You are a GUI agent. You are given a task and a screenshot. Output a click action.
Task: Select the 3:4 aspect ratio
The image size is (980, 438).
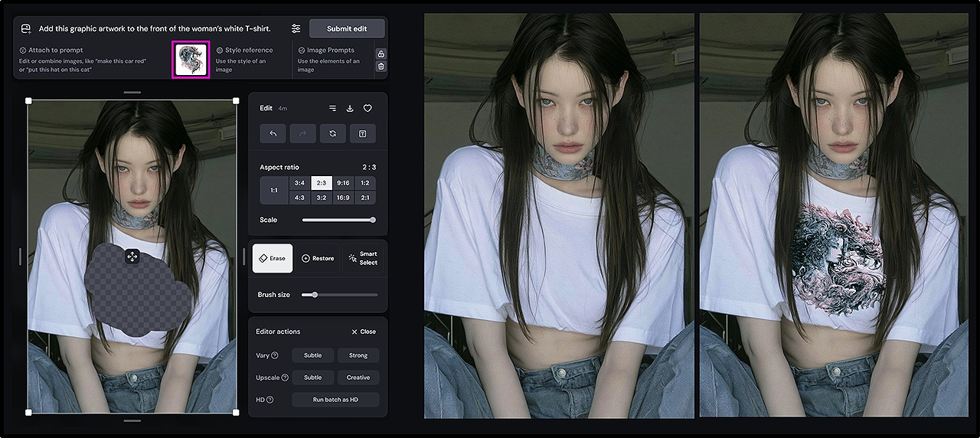point(299,183)
